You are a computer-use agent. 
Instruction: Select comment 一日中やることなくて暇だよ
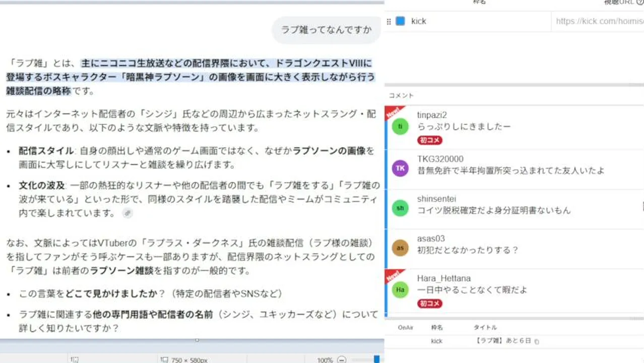coord(472,290)
